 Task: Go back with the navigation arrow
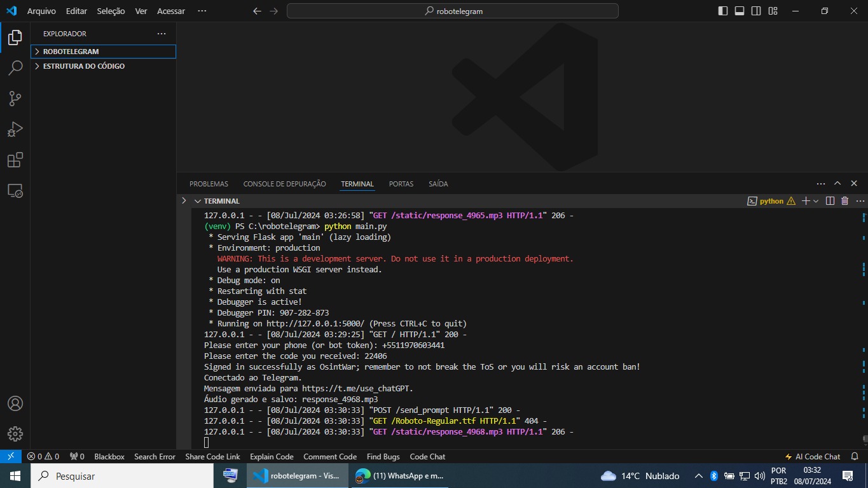point(257,11)
